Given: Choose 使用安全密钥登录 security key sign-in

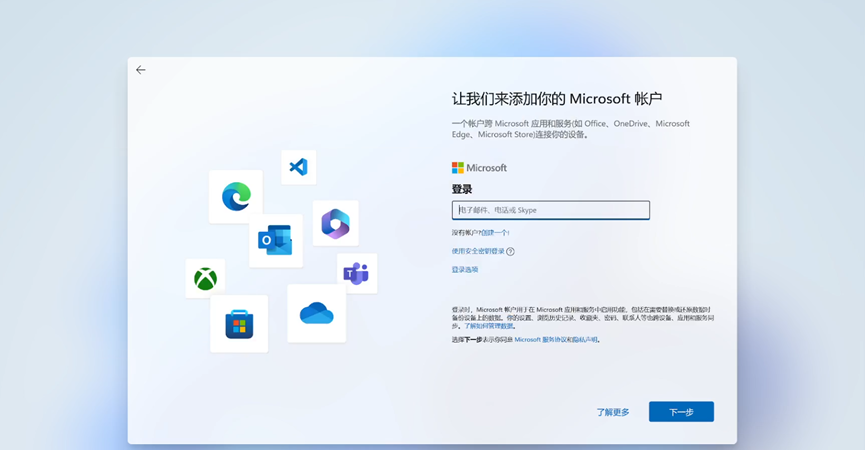Looking at the screenshot, I should click(477, 251).
